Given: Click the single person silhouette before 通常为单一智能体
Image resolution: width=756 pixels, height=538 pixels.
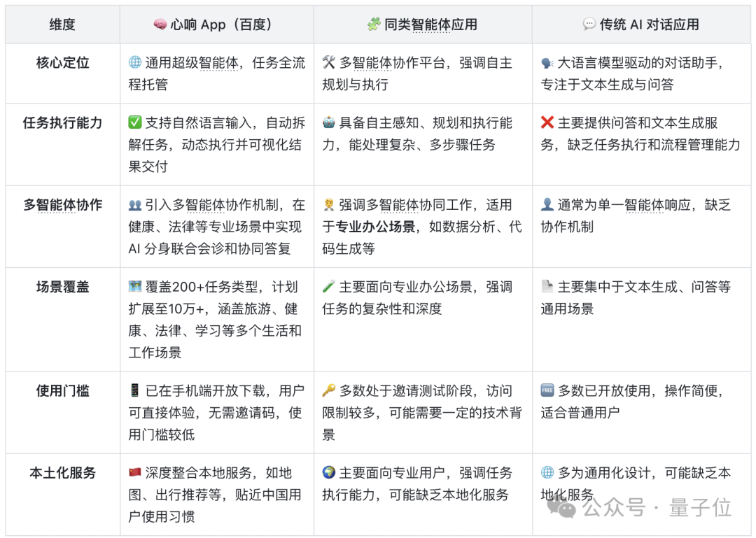Looking at the screenshot, I should 547,205.
